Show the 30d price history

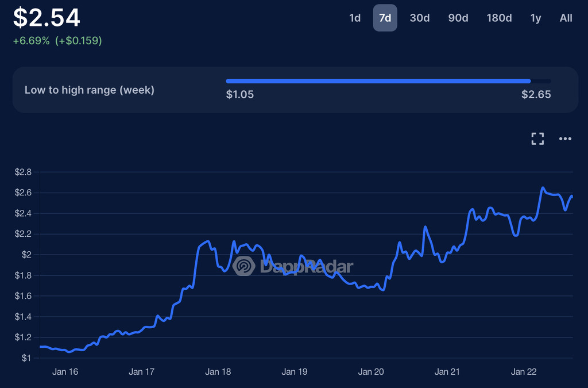420,18
